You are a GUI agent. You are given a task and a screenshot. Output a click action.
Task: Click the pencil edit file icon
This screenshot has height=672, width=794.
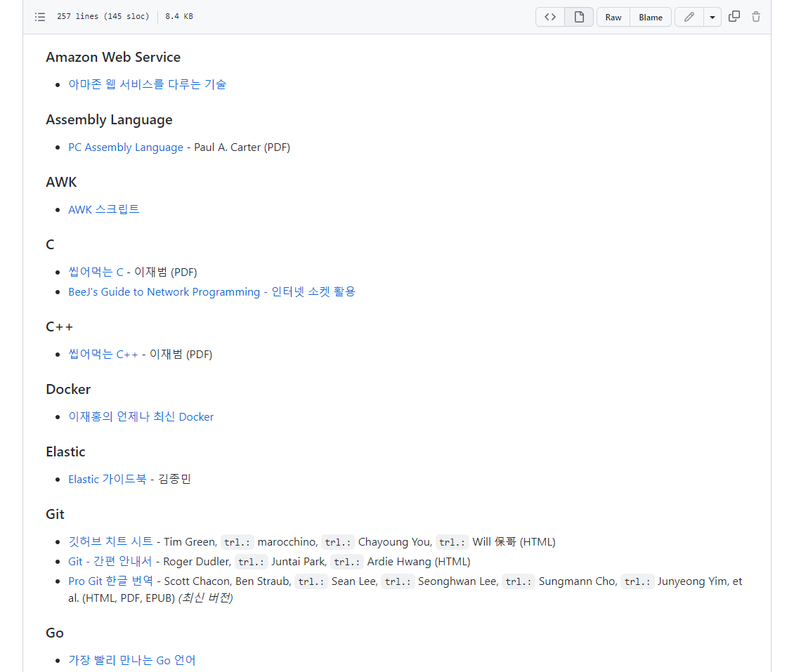(689, 17)
